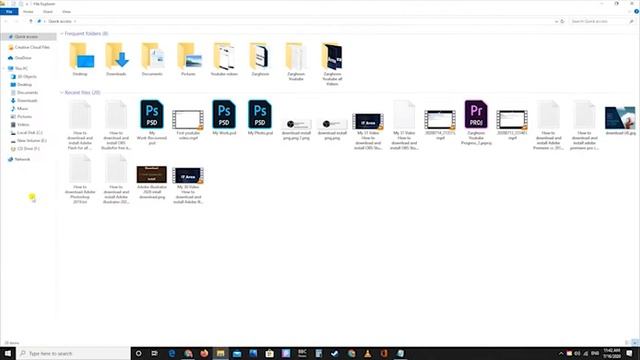Select the My Photo.psd file
The image size is (640, 360).
(x=260, y=118)
